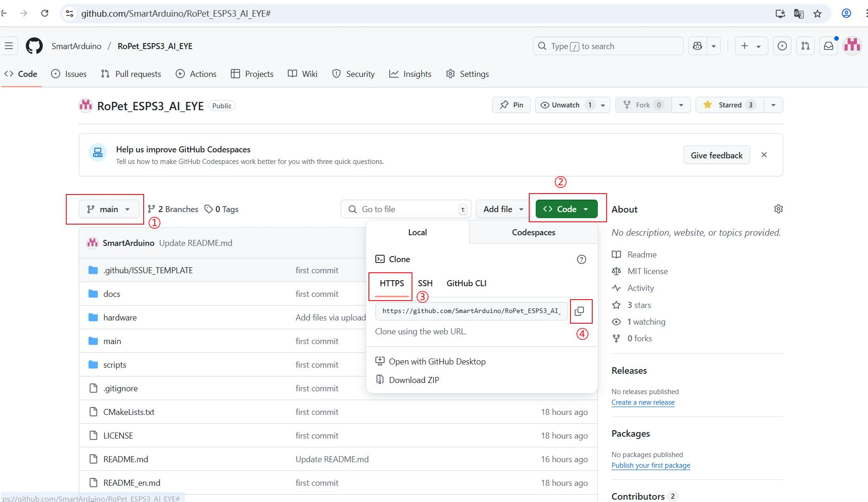Image resolution: width=868 pixels, height=502 pixels.
Task: Open the clone help question mark icon
Action: click(x=582, y=259)
